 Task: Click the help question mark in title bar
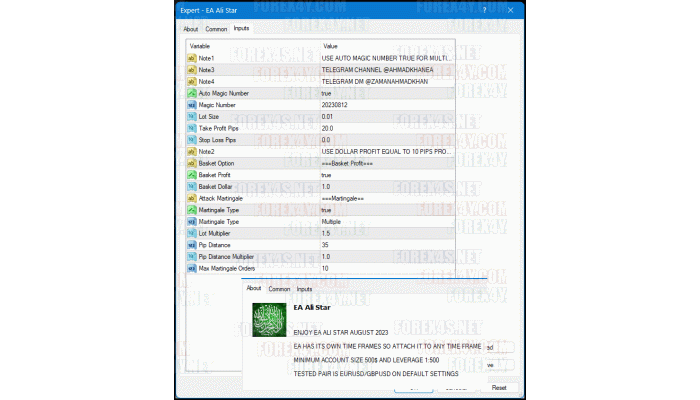point(487,9)
